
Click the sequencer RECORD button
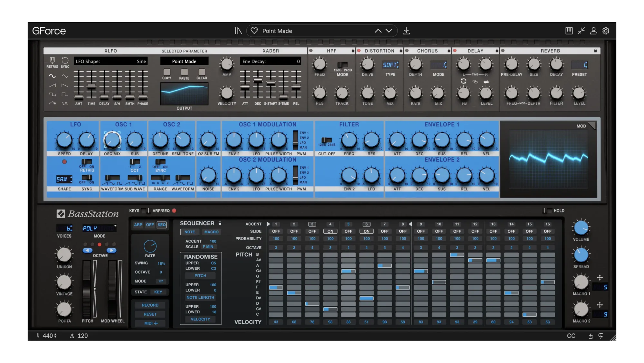[150, 305]
